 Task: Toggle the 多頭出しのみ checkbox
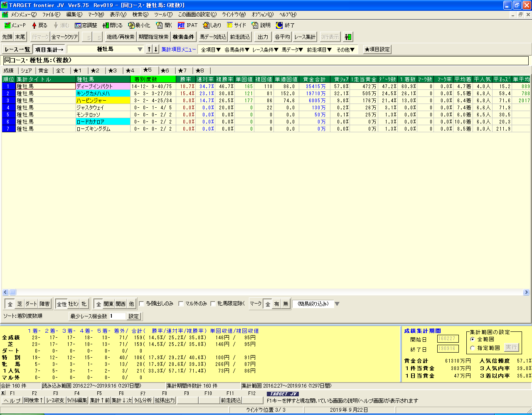141,304
